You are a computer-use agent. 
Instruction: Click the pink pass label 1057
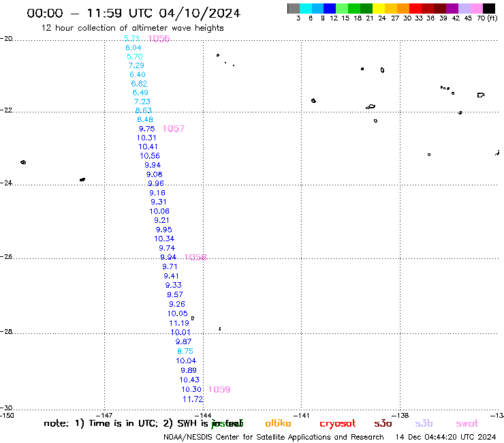click(174, 129)
